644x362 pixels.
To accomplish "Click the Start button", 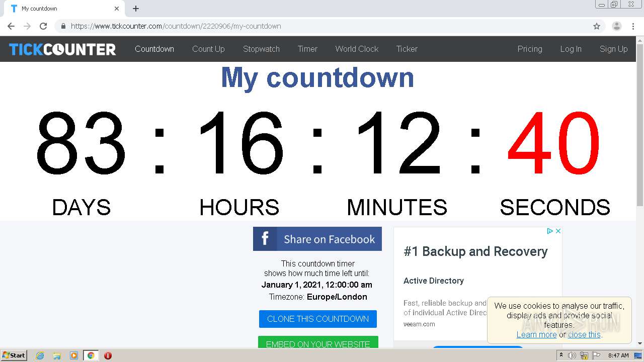I will (x=14, y=355).
